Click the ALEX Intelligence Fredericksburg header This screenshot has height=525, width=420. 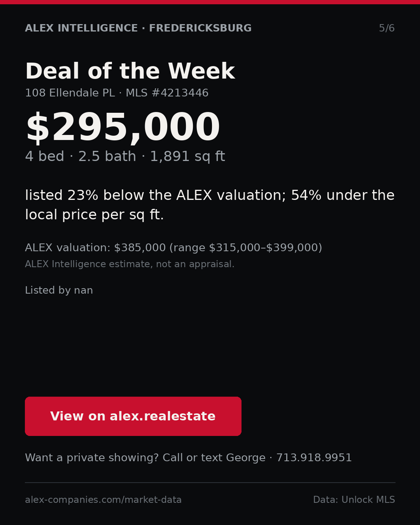pyautogui.click(x=138, y=28)
